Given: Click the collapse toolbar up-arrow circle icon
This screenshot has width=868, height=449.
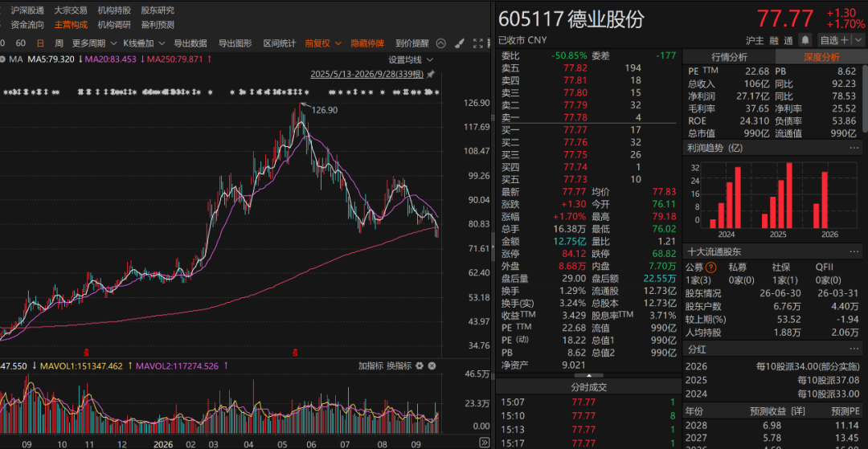Looking at the screenshot, I should 440,43.
